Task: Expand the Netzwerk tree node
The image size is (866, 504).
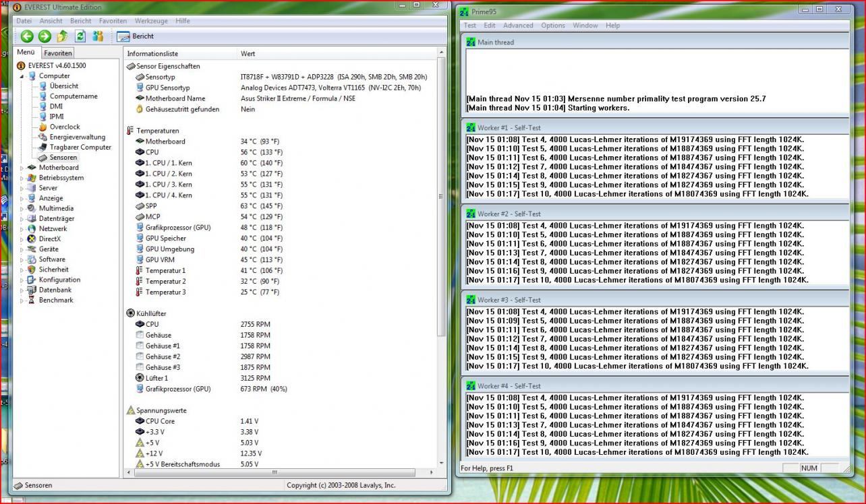Action: coord(22,228)
